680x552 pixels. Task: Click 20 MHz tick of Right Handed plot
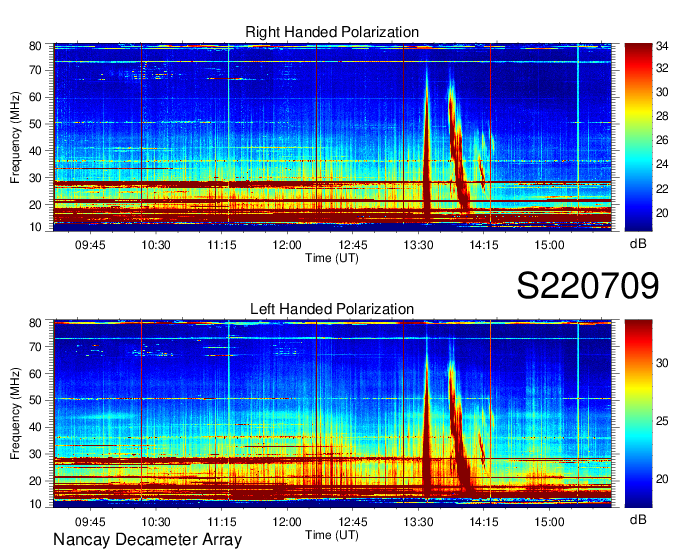coord(35,205)
